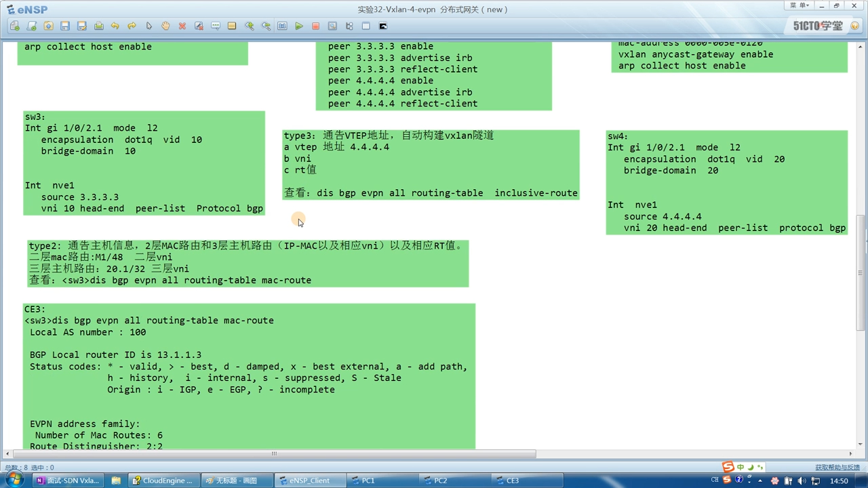Image resolution: width=868 pixels, height=488 pixels.
Task: Switch to 无标题 - 画图 Paint window
Action: coord(236,481)
